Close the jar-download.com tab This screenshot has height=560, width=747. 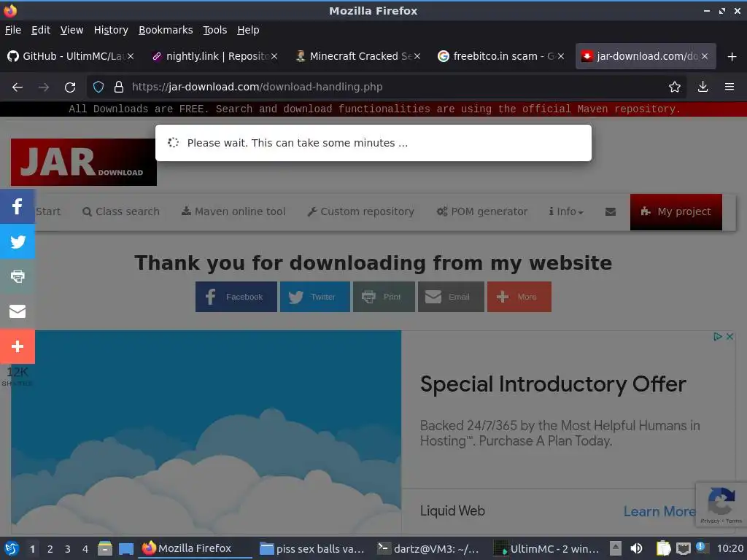[x=705, y=56]
